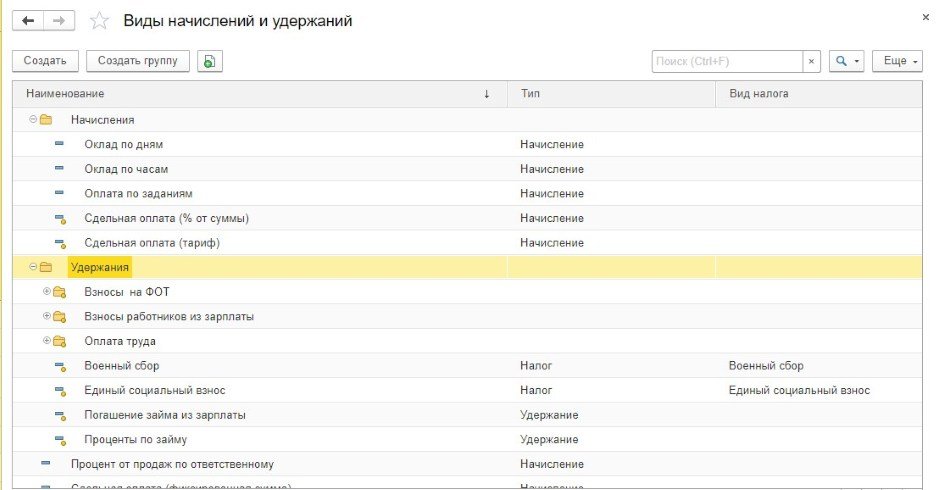Click the icon beside Единый социальный взнос row
The image size is (940, 490).
coord(60,391)
